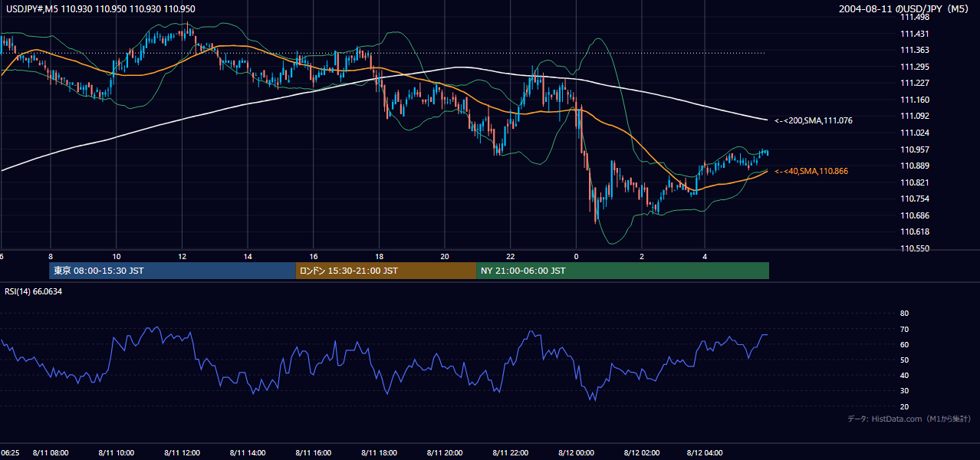This screenshot has width=980, height=460.
Task: Click price level 111.227 on the axis
Action: [x=914, y=83]
